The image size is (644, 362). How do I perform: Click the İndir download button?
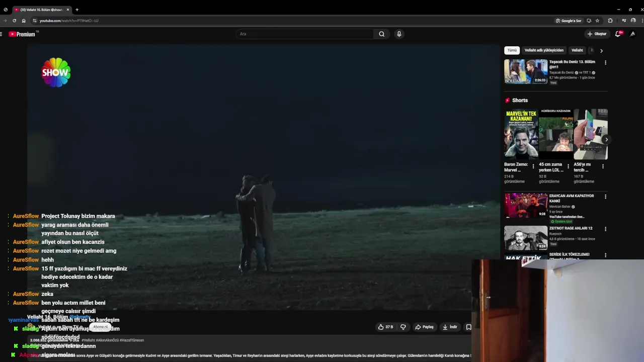pos(450,327)
